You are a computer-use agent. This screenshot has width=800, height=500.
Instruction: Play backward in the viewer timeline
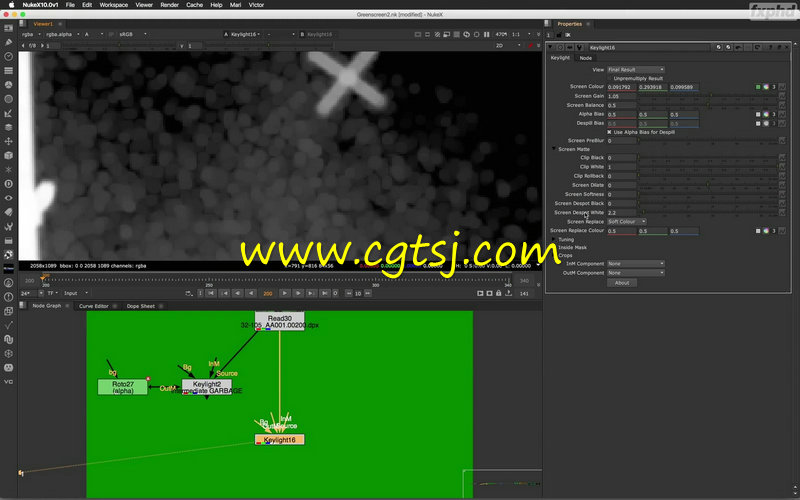pyautogui.click(x=251, y=293)
